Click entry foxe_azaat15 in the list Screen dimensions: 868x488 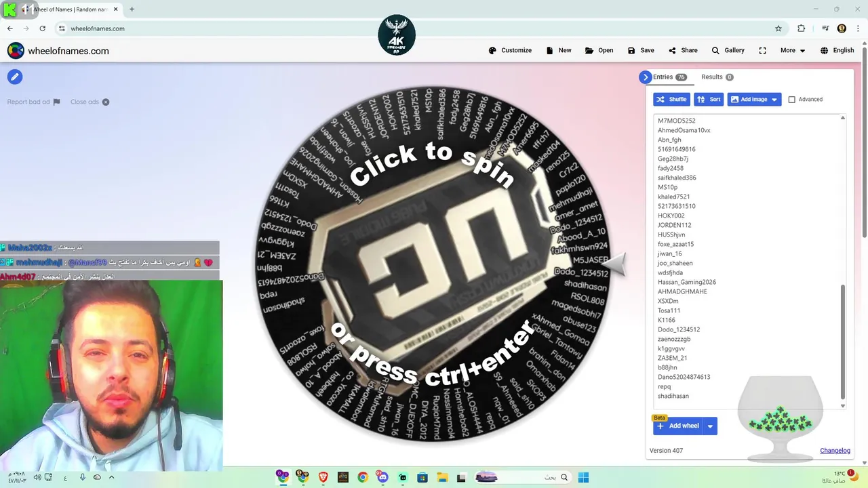click(x=675, y=244)
